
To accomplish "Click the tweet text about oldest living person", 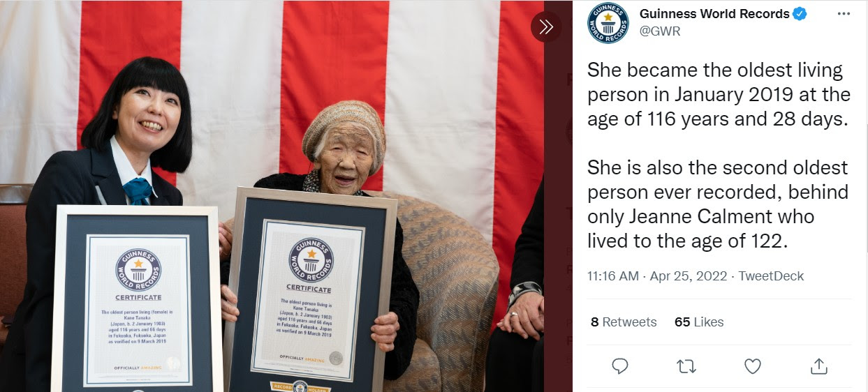I will (719, 94).
